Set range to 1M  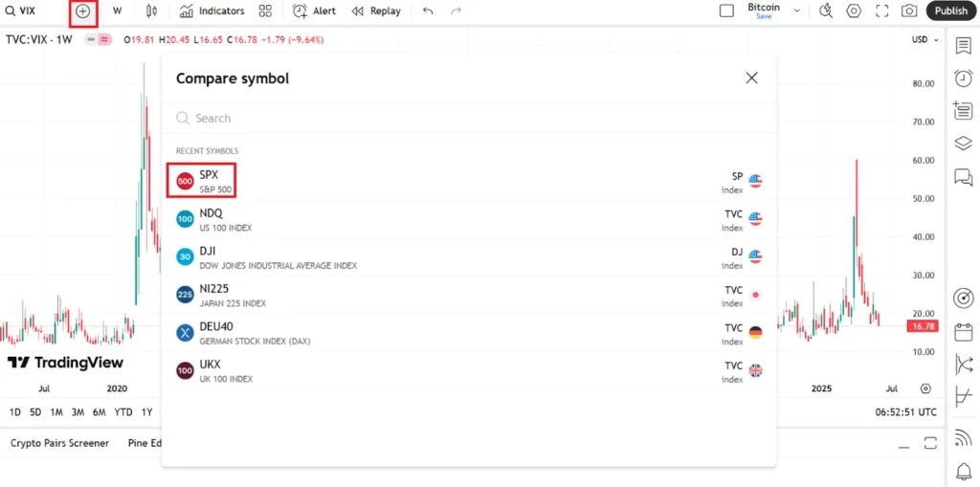pyautogui.click(x=56, y=412)
